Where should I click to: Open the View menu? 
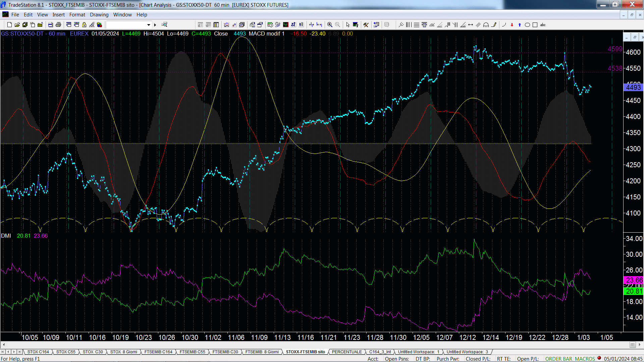pos(42,15)
